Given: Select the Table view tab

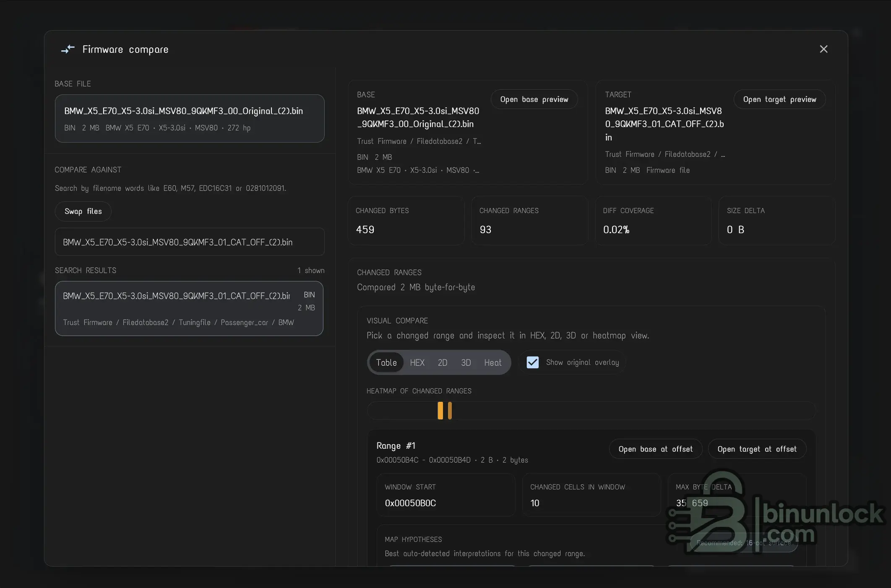Looking at the screenshot, I should 386,362.
